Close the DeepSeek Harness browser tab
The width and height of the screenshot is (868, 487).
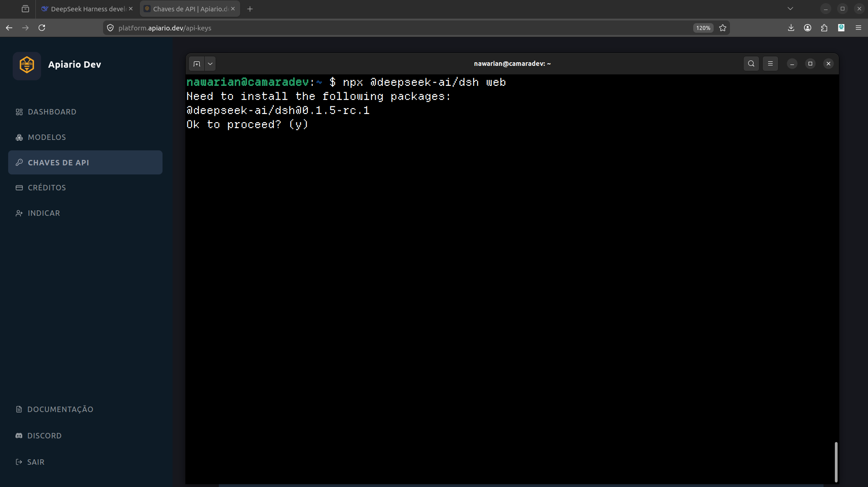131,9
